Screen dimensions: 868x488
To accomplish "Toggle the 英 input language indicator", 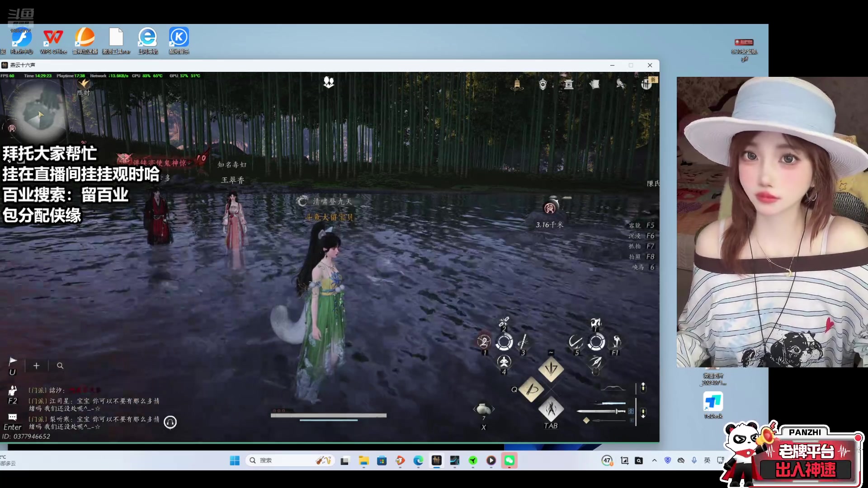I will click(x=707, y=460).
